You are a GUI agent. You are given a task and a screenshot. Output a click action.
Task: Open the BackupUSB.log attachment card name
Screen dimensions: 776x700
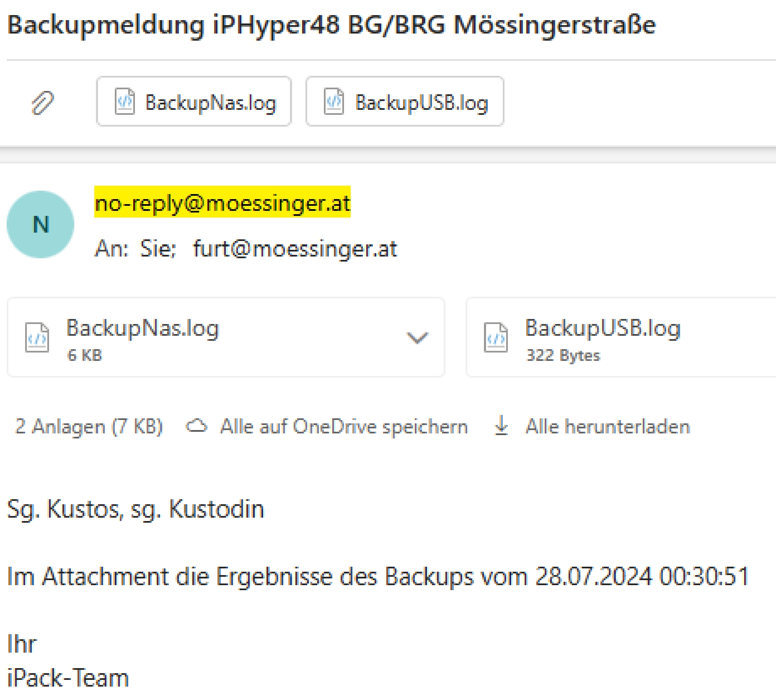point(603,328)
